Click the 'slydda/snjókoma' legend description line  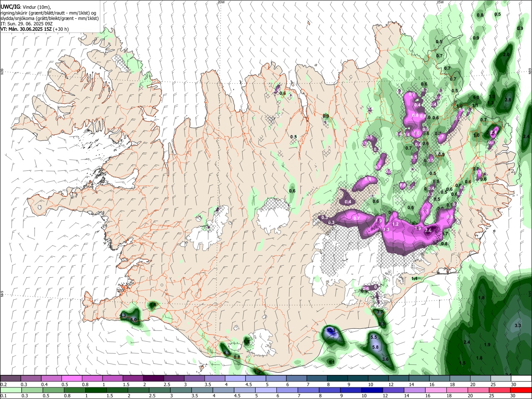tap(49, 18)
